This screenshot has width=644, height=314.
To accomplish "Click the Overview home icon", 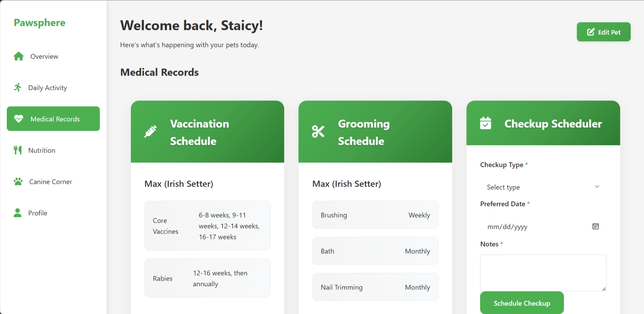I will (x=18, y=56).
